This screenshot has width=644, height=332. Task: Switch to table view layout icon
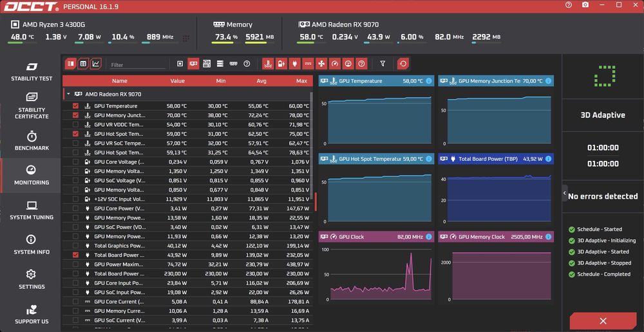coord(71,64)
